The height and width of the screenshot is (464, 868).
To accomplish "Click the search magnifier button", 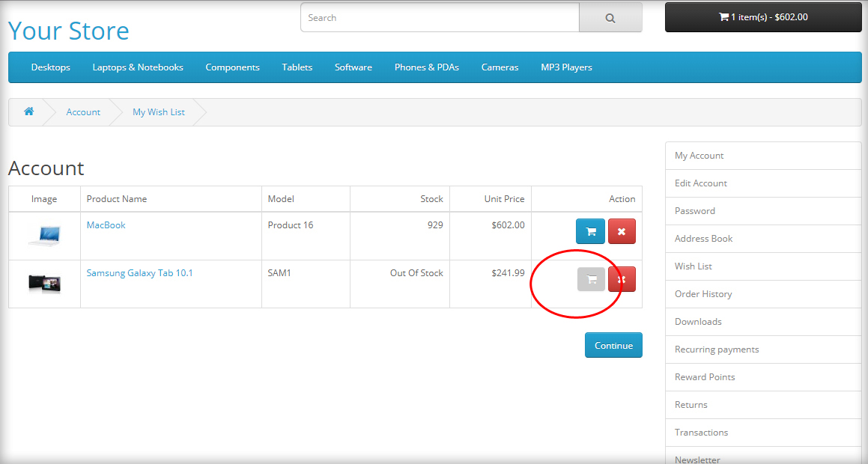I will point(610,18).
